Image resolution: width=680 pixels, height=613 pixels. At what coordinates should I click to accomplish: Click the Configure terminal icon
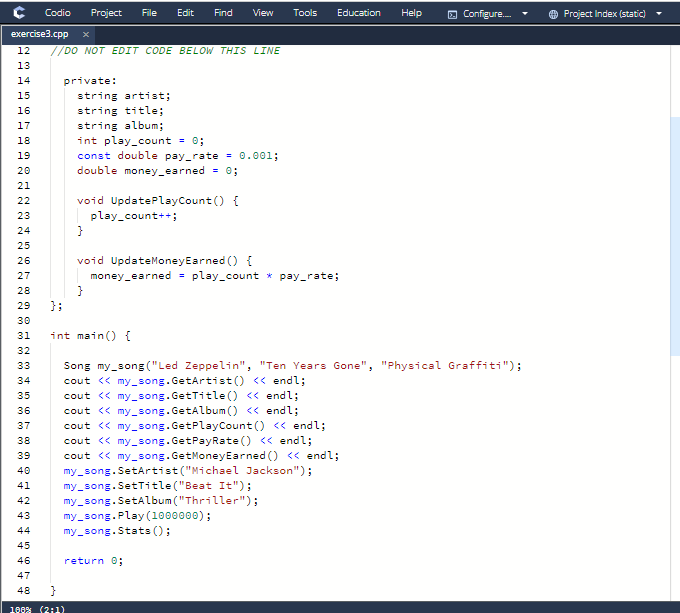pos(452,14)
